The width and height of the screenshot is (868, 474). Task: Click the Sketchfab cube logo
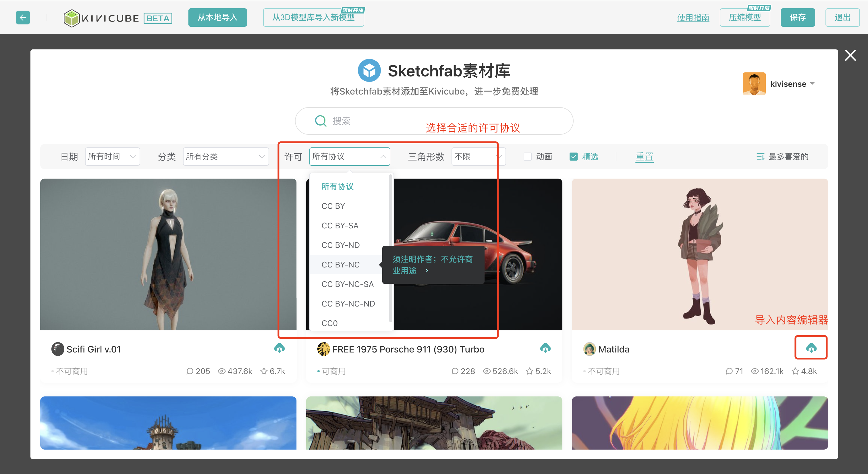(x=369, y=71)
